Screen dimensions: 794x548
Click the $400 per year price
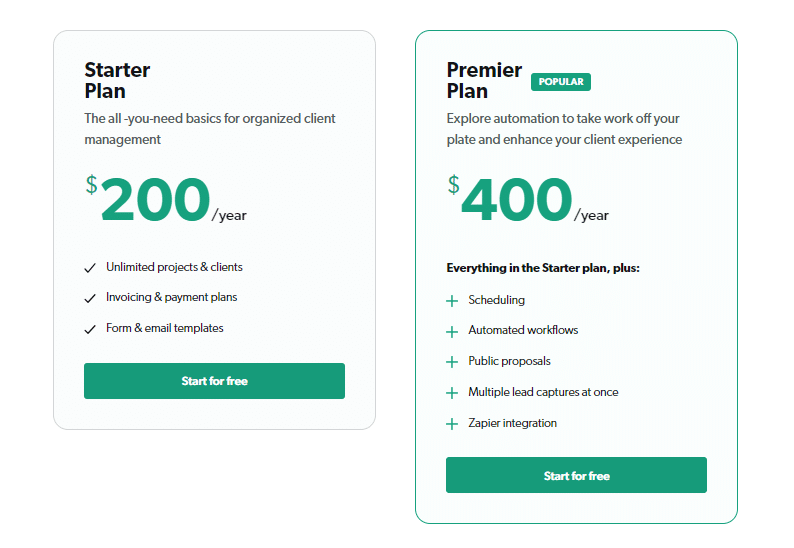pos(528,199)
